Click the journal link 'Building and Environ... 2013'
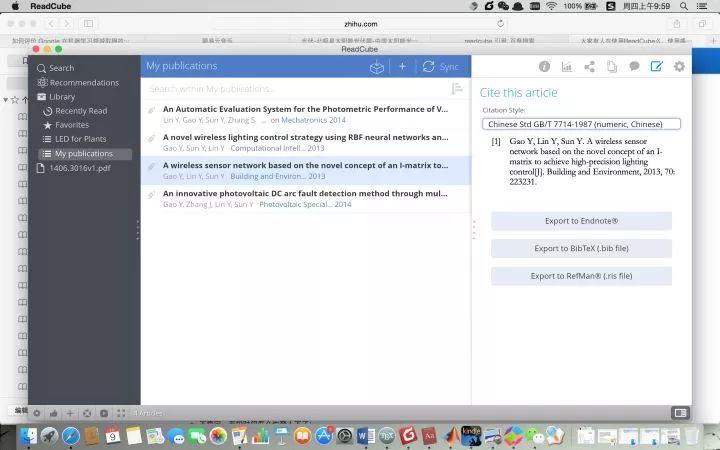Image resolution: width=720 pixels, height=450 pixels. (278, 176)
